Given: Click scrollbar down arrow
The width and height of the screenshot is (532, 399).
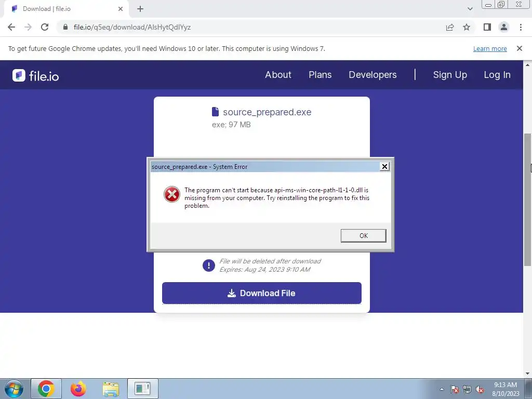Looking at the screenshot, I should coord(527,374).
